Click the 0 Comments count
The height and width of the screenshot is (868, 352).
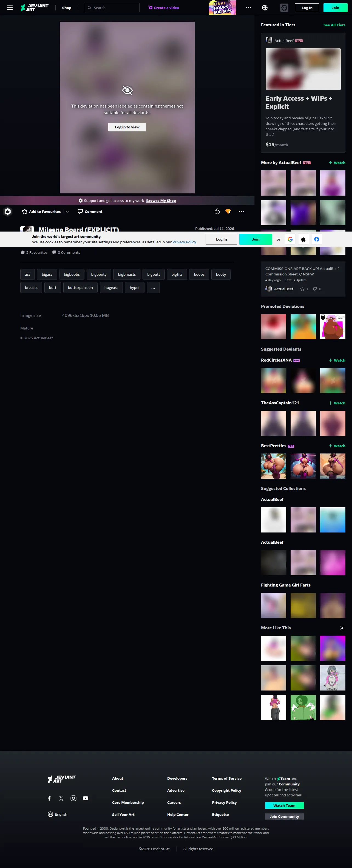tap(66, 252)
